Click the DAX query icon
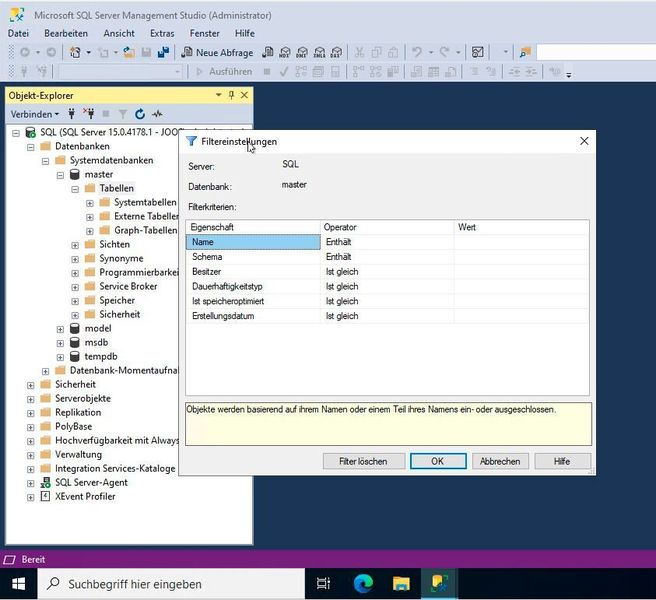Viewport: 656px width, 600px height. click(x=336, y=52)
